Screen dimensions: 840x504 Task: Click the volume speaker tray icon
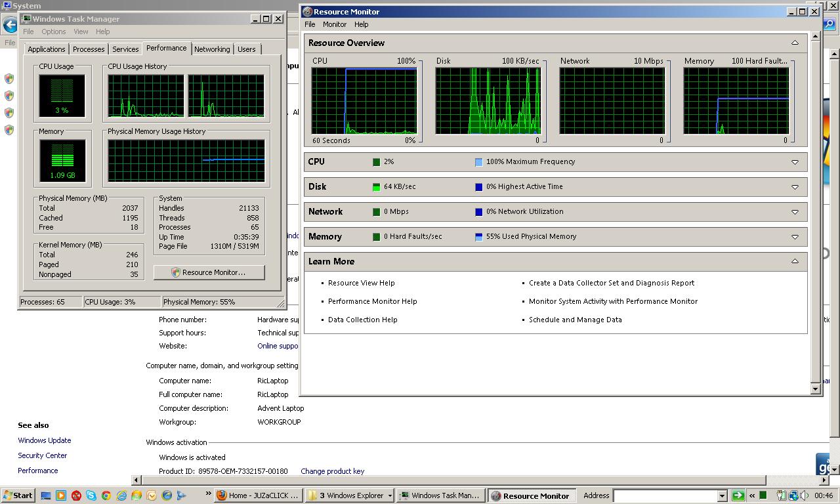coord(804,495)
